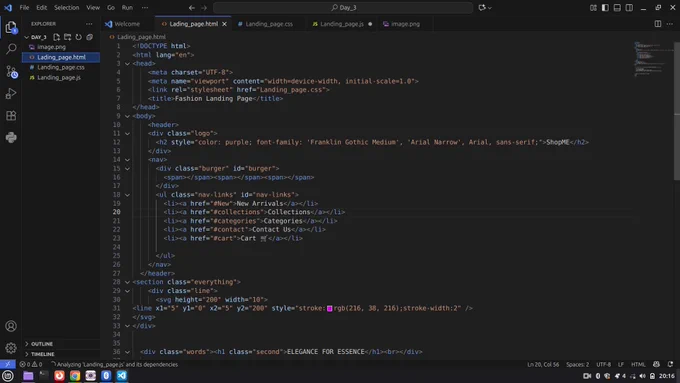Click the code minimap preview

(x=653, y=59)
